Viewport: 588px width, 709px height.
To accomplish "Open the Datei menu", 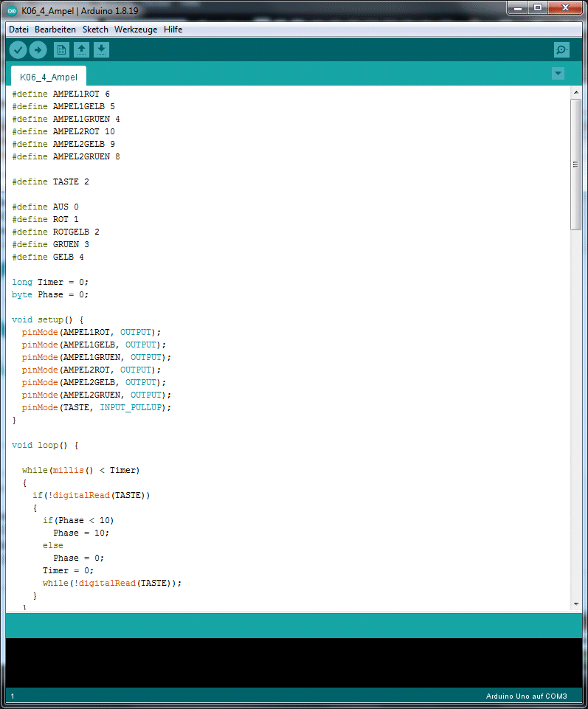I will (x=18, y=30).
